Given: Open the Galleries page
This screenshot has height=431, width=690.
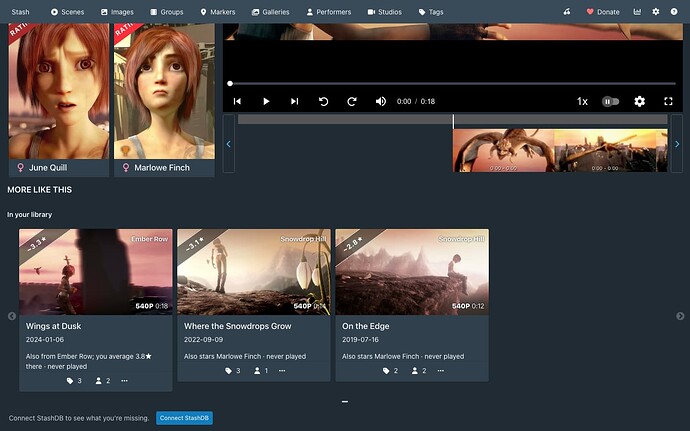Looking at the screenshot, I should pos(271,12).
